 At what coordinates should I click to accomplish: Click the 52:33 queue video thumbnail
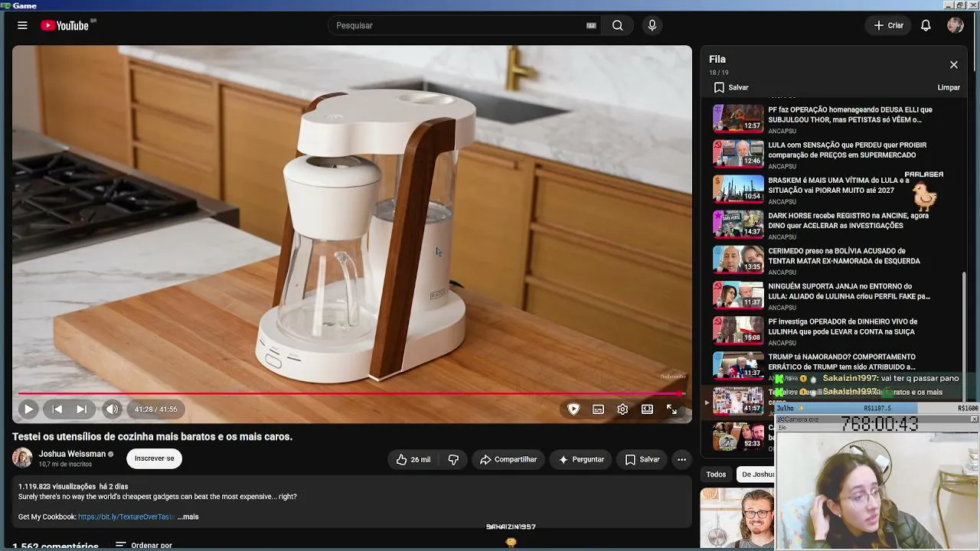tap(738, 436)
